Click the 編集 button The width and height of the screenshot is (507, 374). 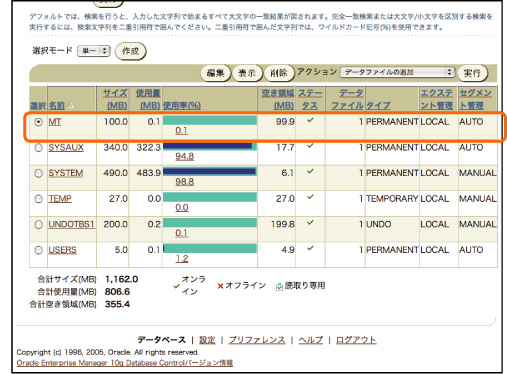(215, 73)
